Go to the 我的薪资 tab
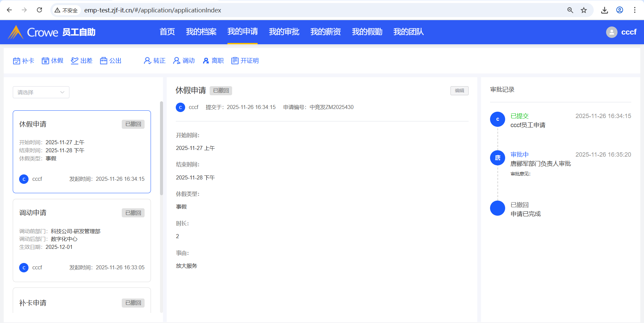The height and width of the screenshot is (323, 644). point(325,32)
